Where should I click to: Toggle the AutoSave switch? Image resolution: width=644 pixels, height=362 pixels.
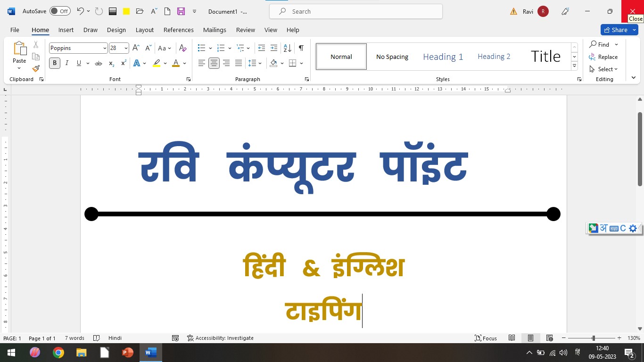[60, 11]
